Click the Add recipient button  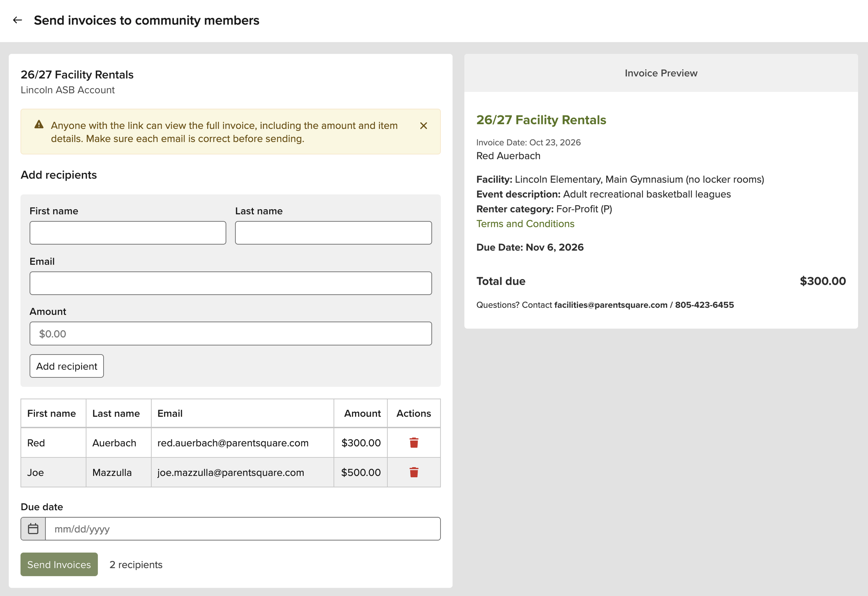pyautogui.click(x=67, y=366)
